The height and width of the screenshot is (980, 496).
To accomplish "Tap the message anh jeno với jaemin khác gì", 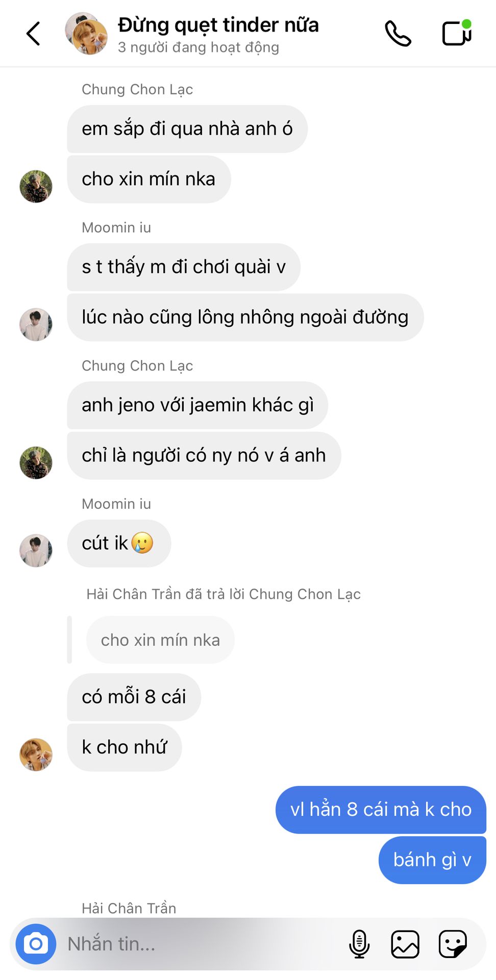I will pyautogui.click(x=197, y=405).
